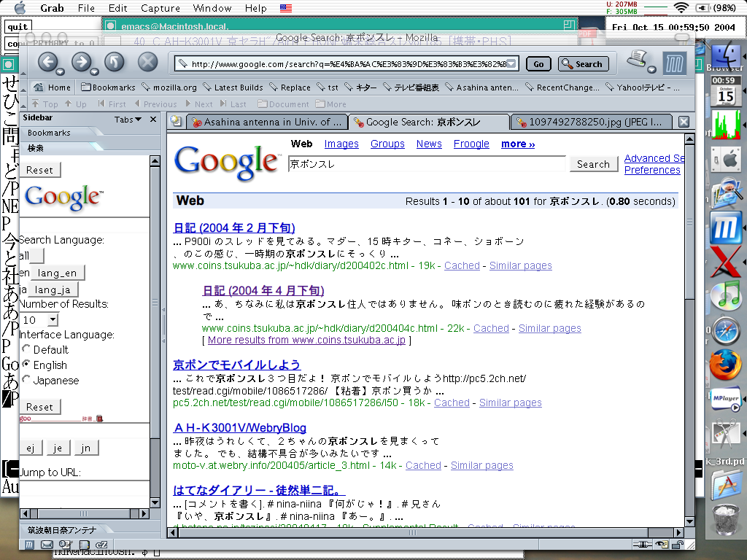This screenshot has width=747, height=560.
Task: Open the 京ポンでモバイルしよう result link
Action: tap(236, 365)
